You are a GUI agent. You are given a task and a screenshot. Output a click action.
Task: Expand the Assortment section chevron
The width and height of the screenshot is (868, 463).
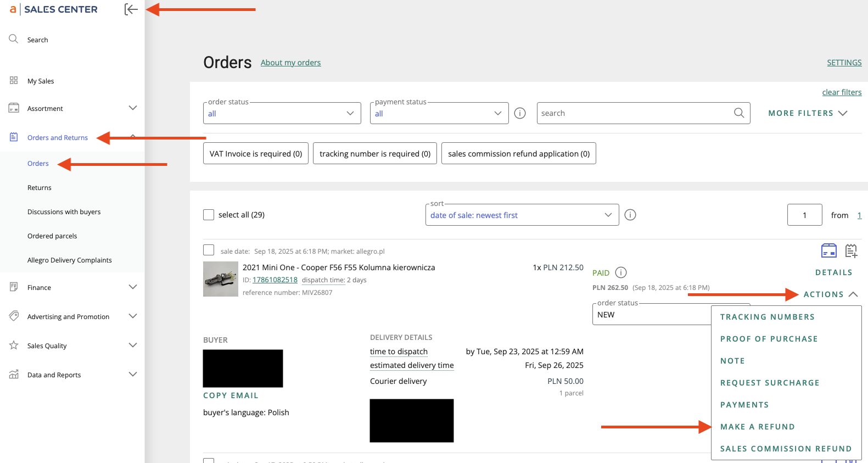pyautogui.click(x=133, y=108)
